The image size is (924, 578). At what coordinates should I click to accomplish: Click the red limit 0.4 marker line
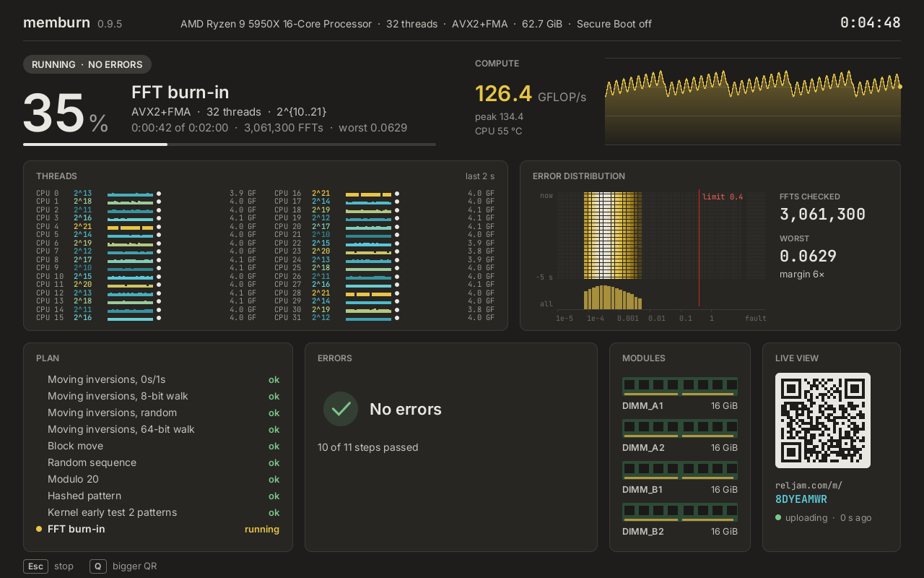[x=699, y=248]
